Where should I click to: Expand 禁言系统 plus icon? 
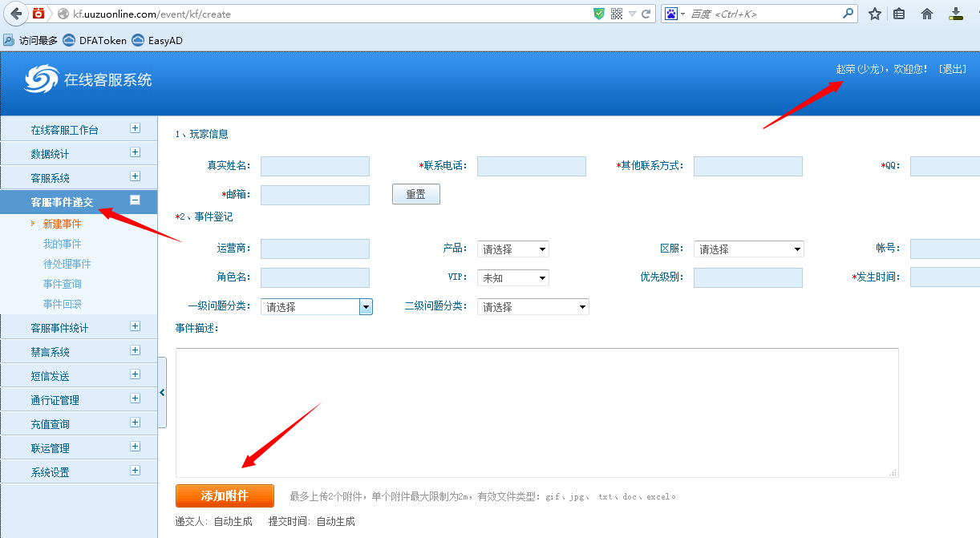[x=135, y=350]
